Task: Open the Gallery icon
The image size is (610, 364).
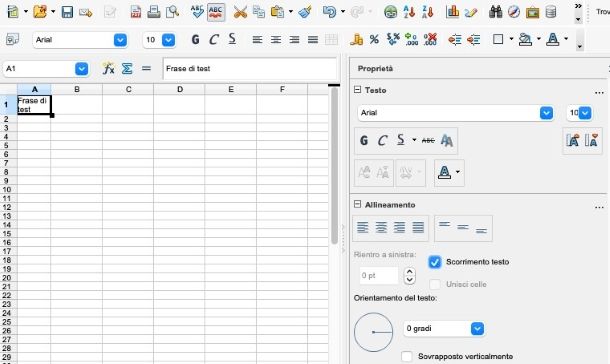Action: (533, 13)
